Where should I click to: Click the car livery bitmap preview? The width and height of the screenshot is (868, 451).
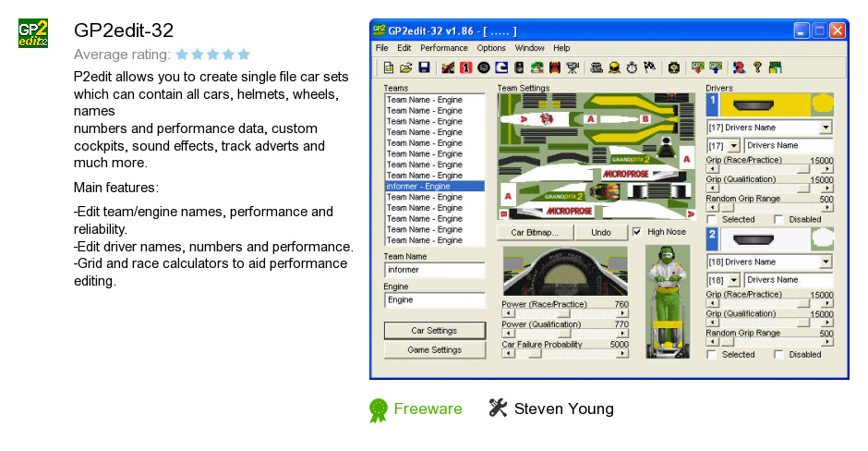pos(597,156)
